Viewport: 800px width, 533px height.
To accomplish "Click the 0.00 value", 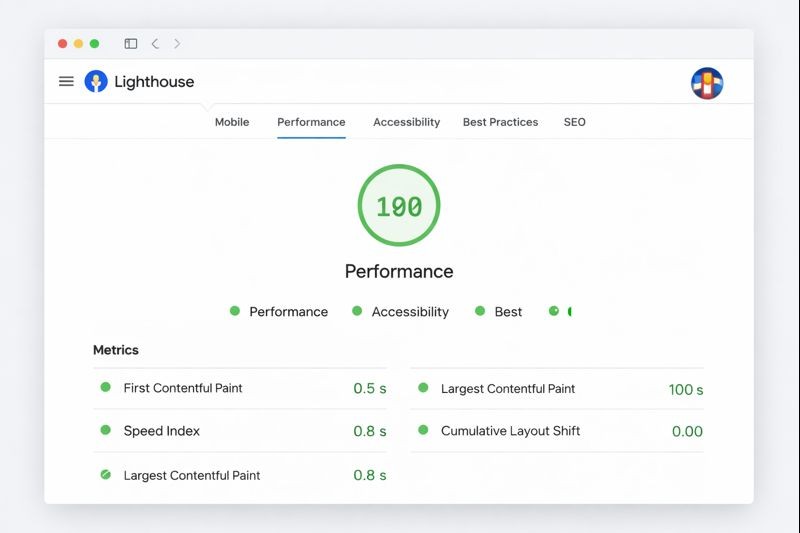I will pyautogui.click(x=687, y=432).
